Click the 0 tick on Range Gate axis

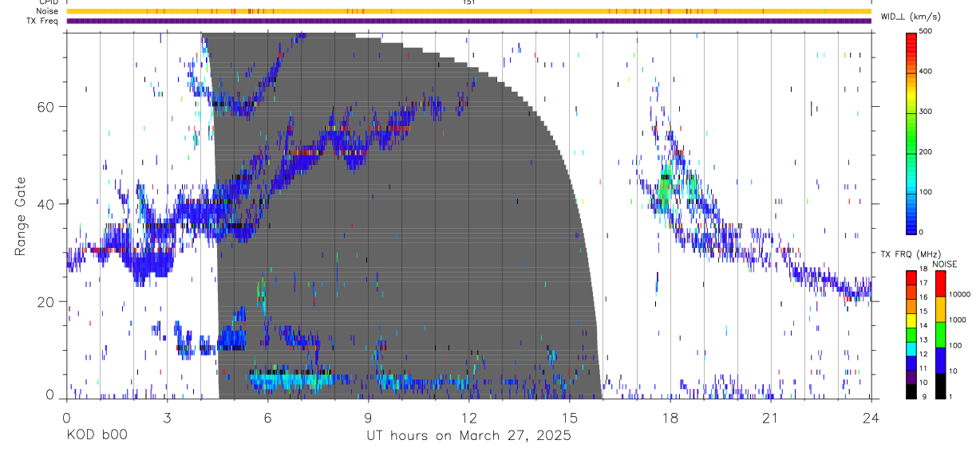[x=50, y=395]
